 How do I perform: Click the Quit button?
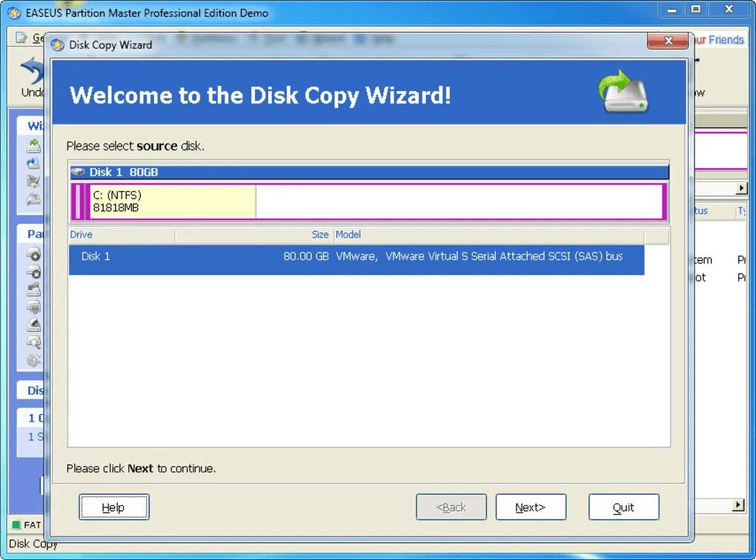[x=624, y=507]
